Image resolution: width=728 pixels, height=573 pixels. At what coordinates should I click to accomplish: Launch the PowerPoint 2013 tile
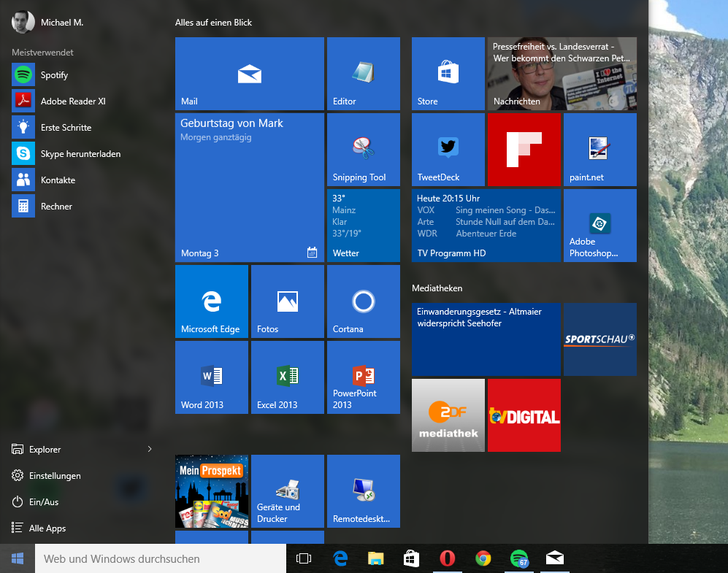[363, 377]
